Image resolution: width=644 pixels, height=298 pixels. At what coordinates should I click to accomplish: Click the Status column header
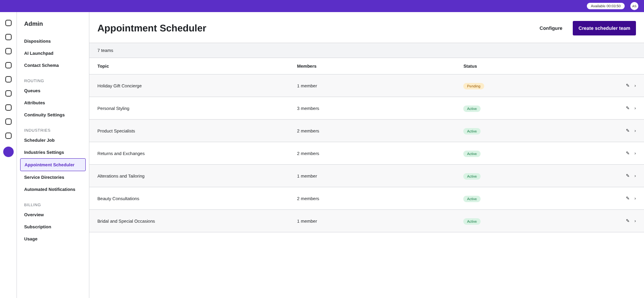pos(470,66)
